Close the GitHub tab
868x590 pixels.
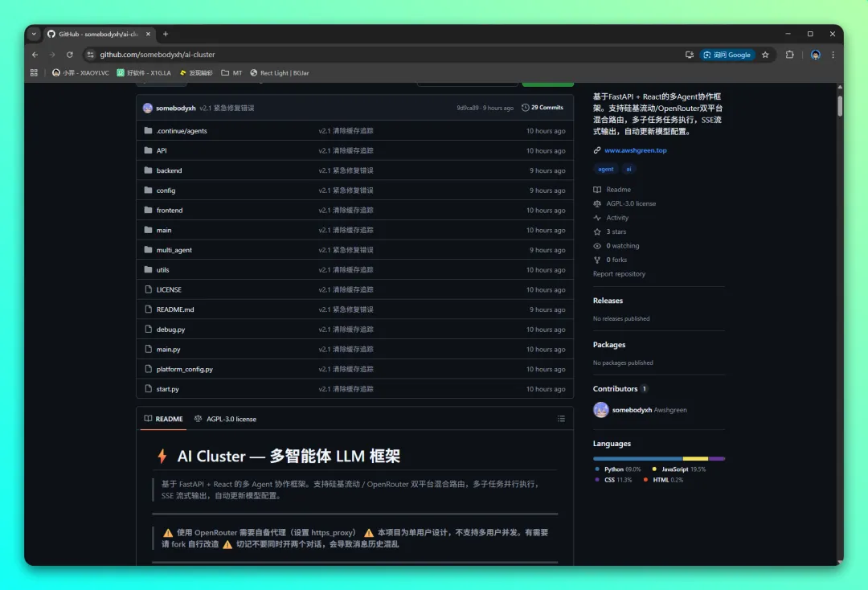pyautogui.click(x=148, y=35)
